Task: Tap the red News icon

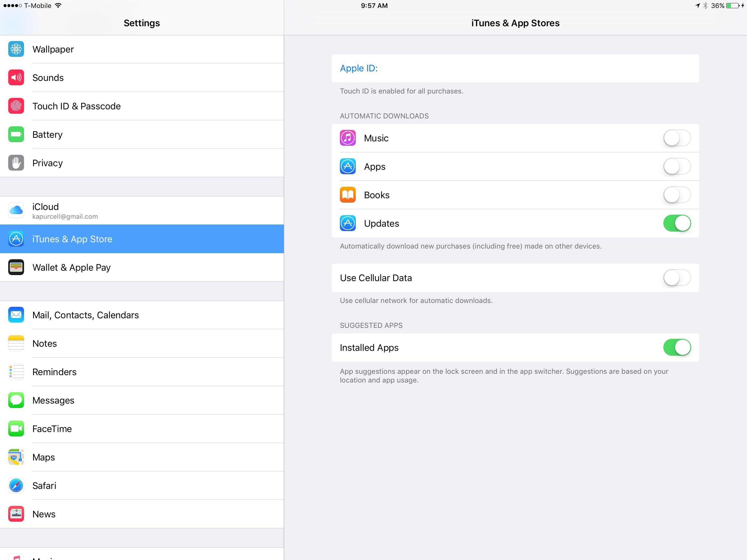Action: (x=16, y=514)
